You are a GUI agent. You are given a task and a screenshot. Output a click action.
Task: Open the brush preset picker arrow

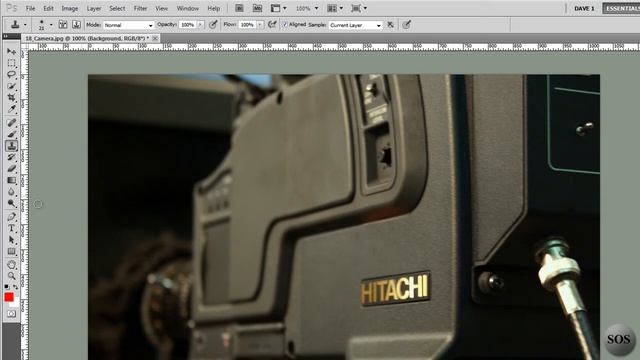pyautogui.click(x=51, y=25)
